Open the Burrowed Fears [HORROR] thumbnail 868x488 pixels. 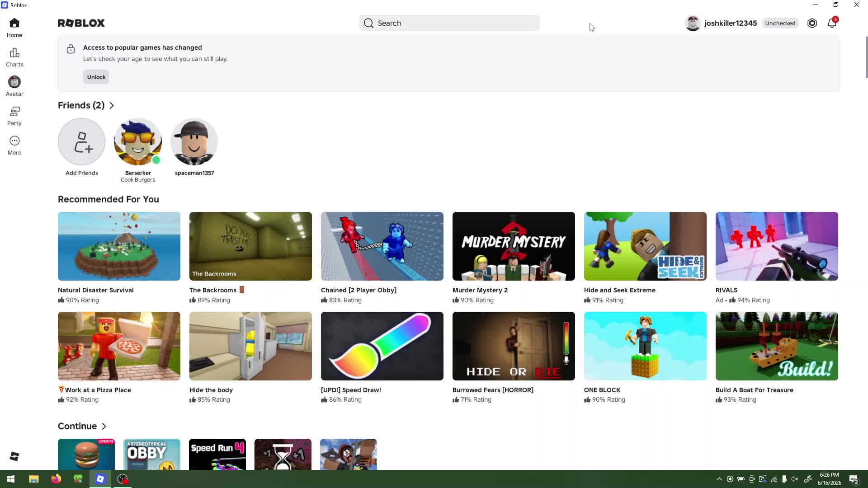tap(514, 346)
